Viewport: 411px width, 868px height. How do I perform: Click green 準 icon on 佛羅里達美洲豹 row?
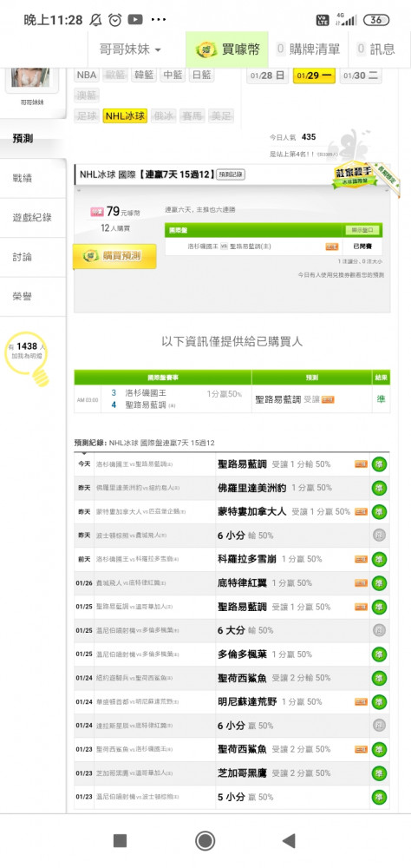(x=380, y=488)
